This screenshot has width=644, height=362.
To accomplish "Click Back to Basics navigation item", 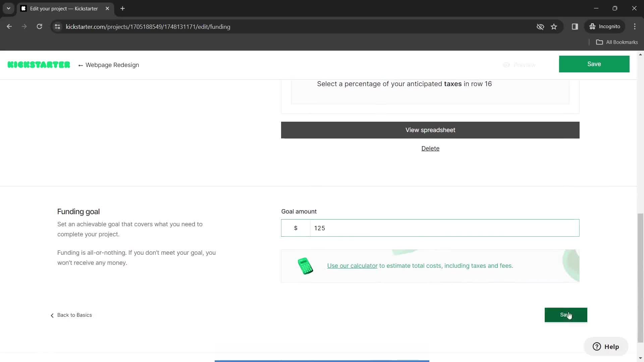I will 71,315.
